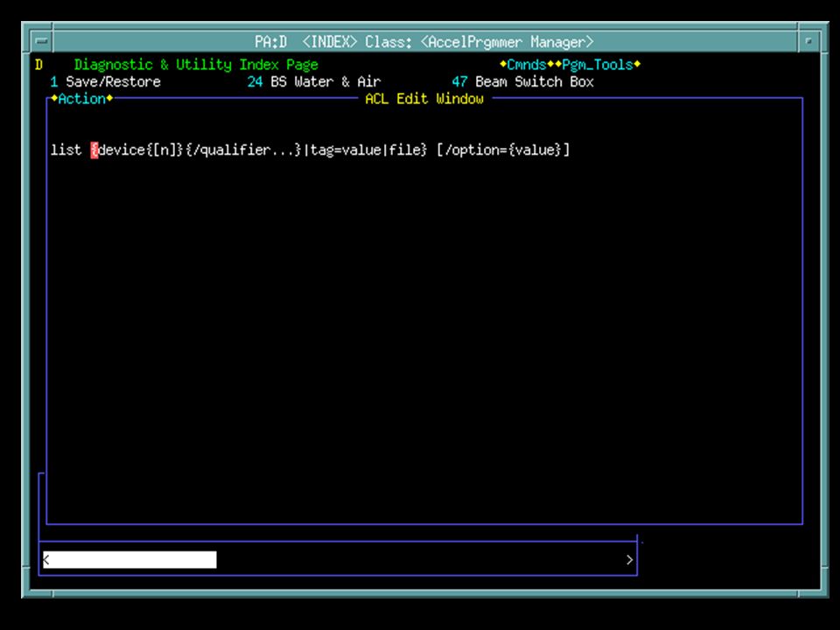Open the window menu button in title bar
Viewport: 840px width, 630px height.
click(41, 41)
